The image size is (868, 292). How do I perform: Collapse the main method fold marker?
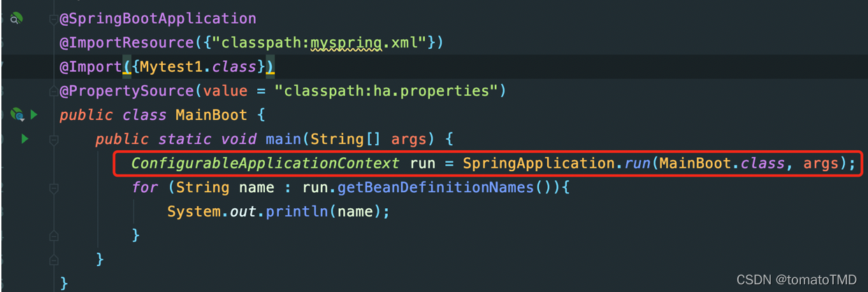coord(53,139)
